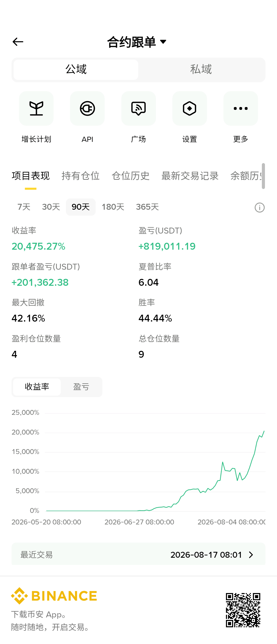Expand recent trade with chevron arrow
The image size is (277, 644).
pos(251,555)
